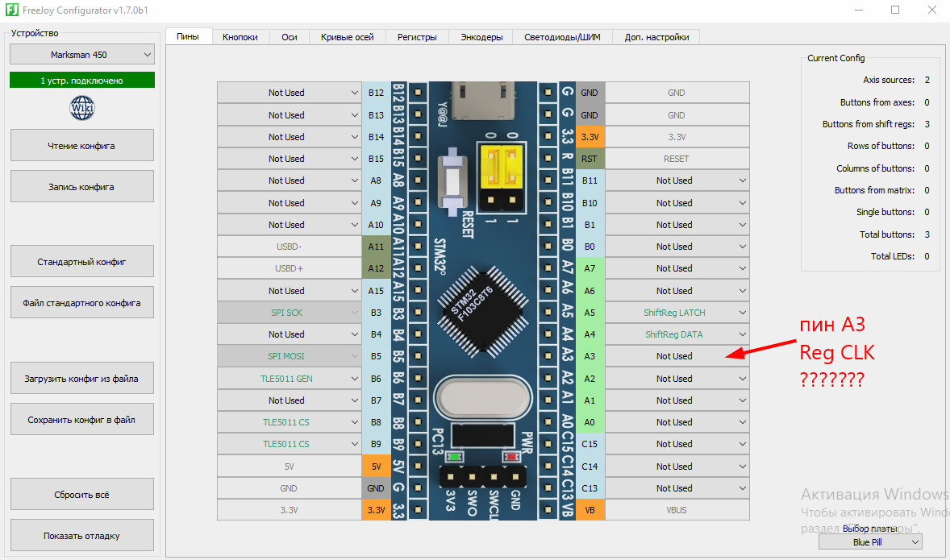
Task: Click the Сбросить всё button
Action: (81, 495)
